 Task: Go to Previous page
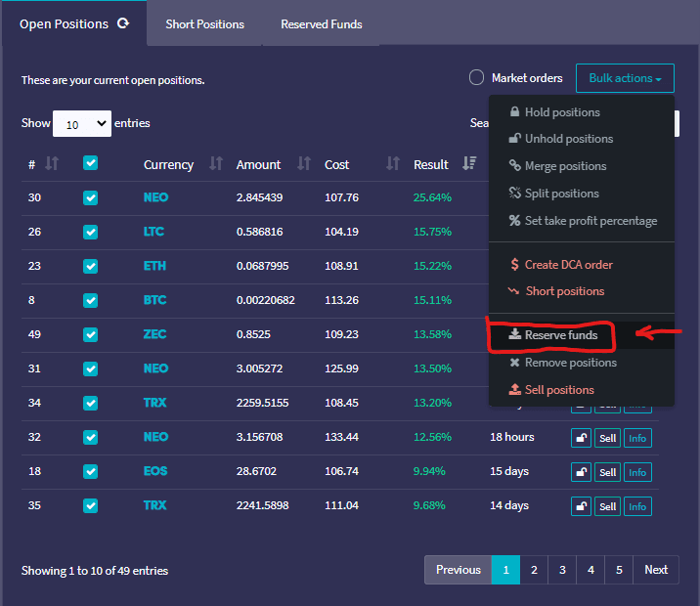(459, 570)
